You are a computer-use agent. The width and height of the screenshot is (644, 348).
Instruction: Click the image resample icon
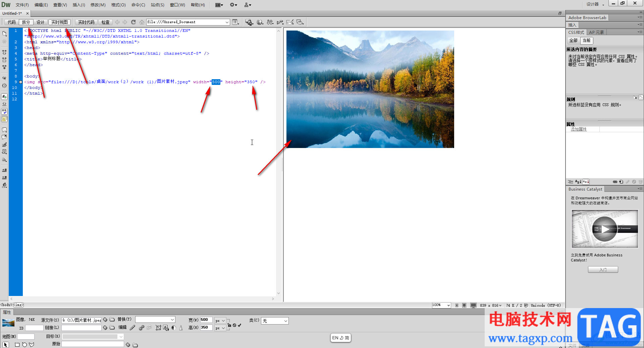tap(166, 328)
